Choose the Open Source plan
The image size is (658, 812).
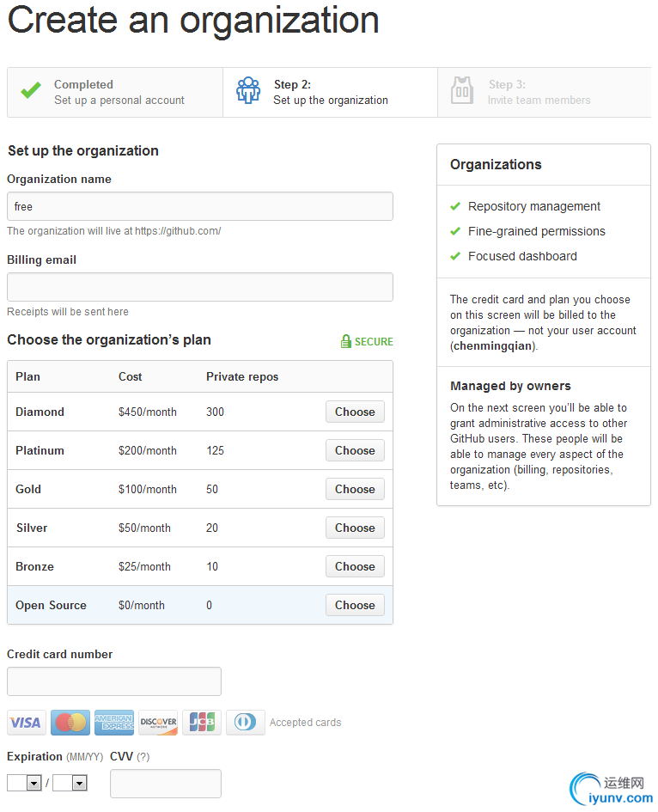[355, 605]
